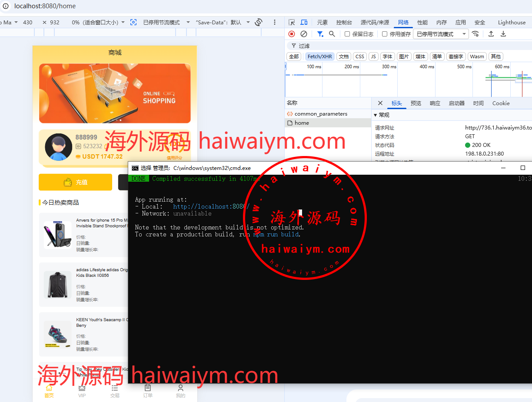Tap the 交易 list nav icon
The image size is (532, 402).
(115, 391)
